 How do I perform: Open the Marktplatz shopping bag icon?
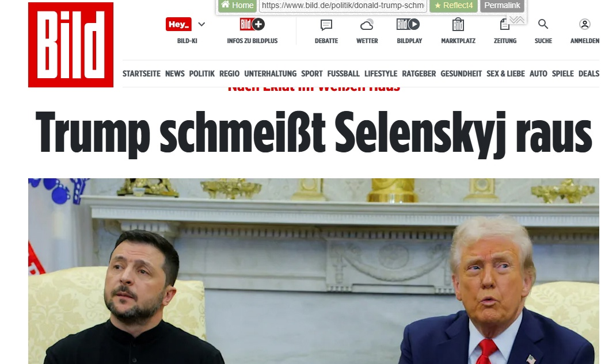click(x=458, y=25)
